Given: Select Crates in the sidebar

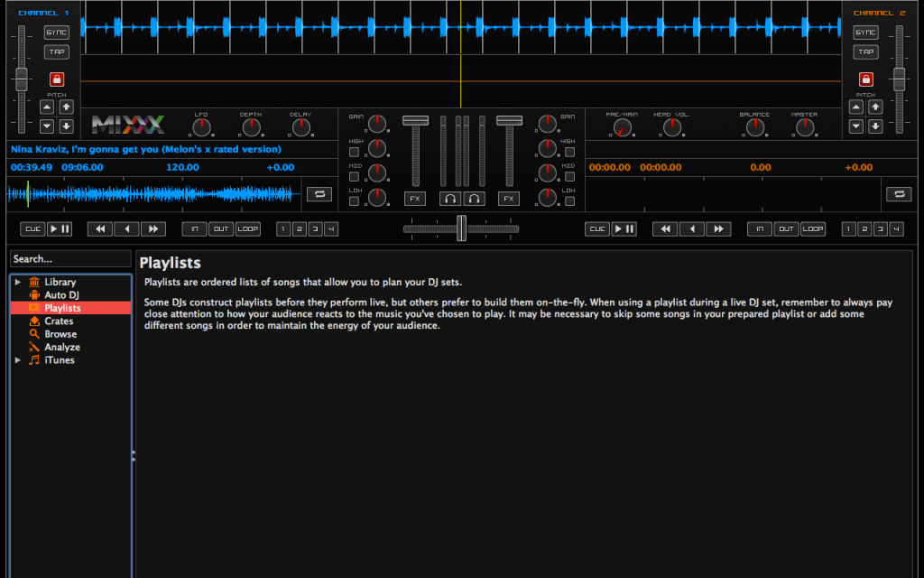Looking at the screenshot, I should (59, 322).
